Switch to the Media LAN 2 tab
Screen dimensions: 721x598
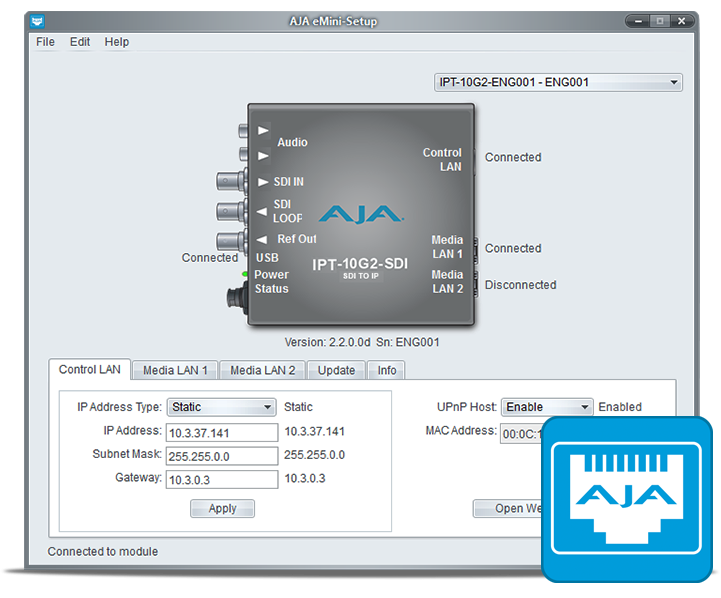[x=262, y=370]
